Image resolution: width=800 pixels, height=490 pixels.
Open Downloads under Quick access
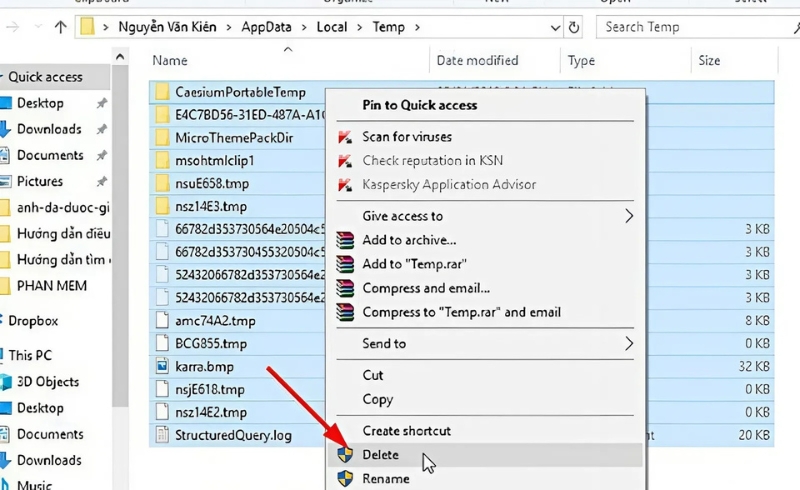(x=49, y=129)
